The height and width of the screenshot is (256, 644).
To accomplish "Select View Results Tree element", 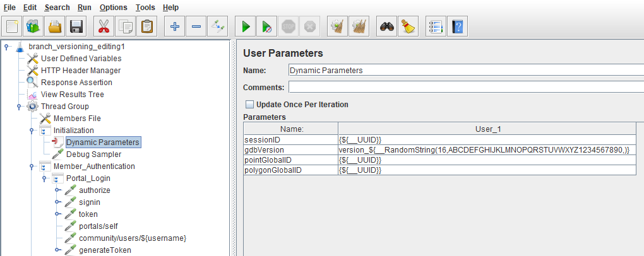I will 72,95.
